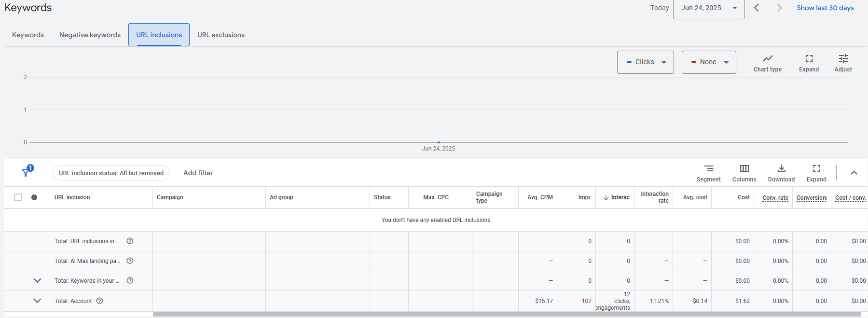The width and height of the screenshot is (868, 318).
Task: Sort by Campaign column header
Action: click(170, 197)
